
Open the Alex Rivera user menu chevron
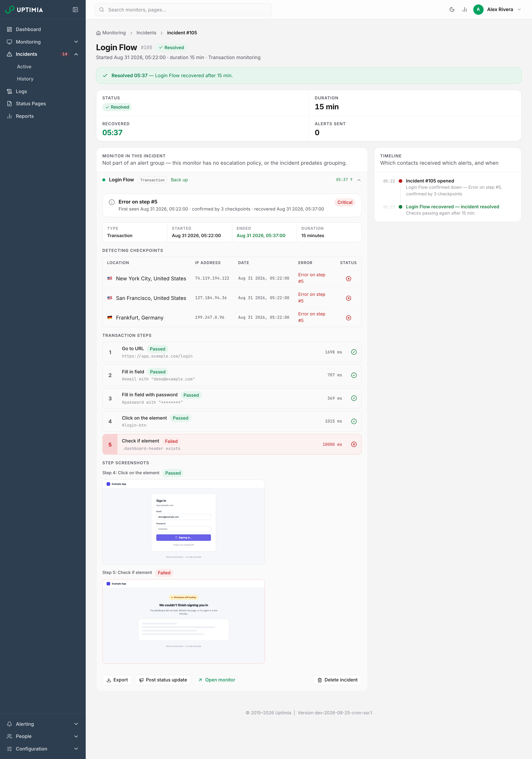pos(519,10)
